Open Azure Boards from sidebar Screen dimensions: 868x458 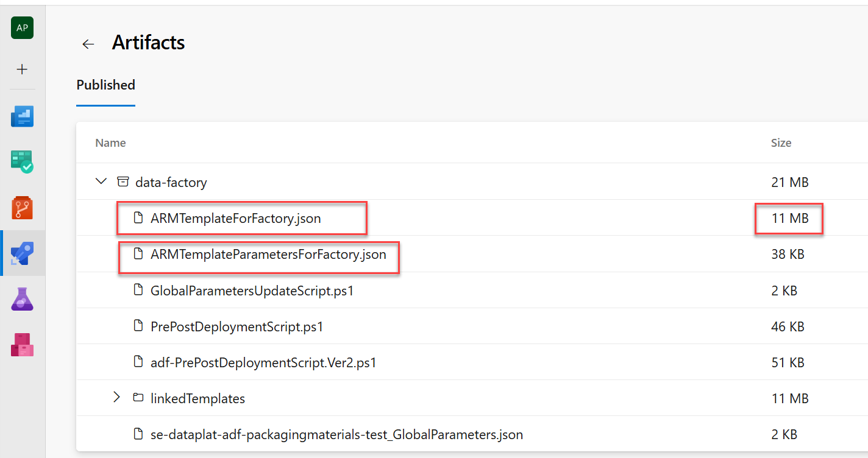22,162
